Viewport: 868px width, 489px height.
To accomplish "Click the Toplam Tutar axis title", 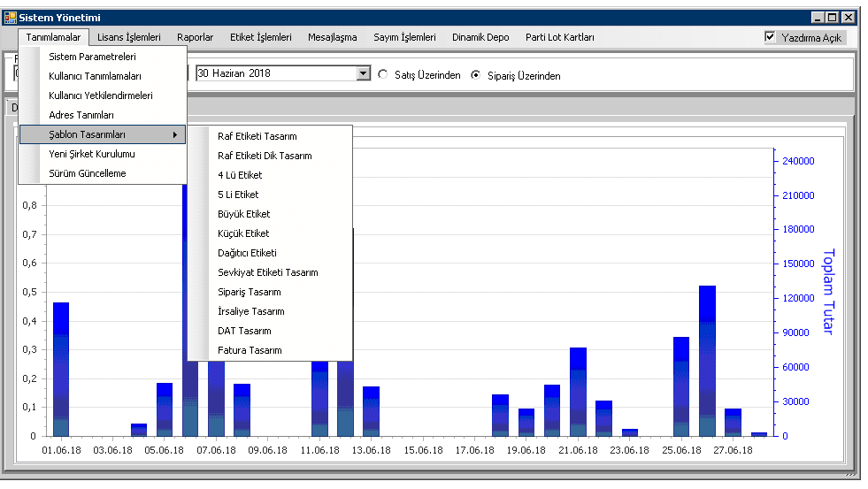I will point(828,292).
